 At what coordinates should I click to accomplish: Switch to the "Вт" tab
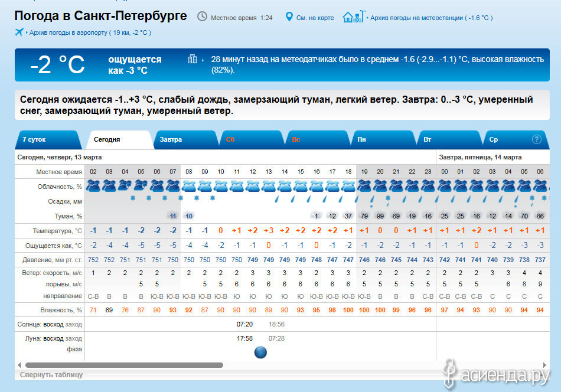click(449, 139)
